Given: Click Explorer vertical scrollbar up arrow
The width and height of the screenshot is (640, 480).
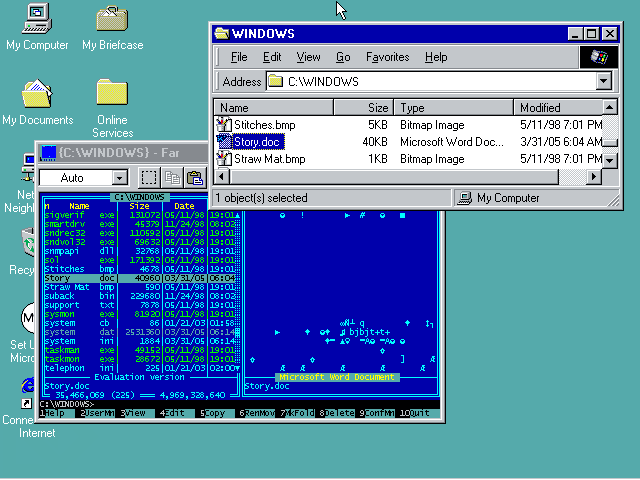Looking at the screenshot, I should coord(609,107).
